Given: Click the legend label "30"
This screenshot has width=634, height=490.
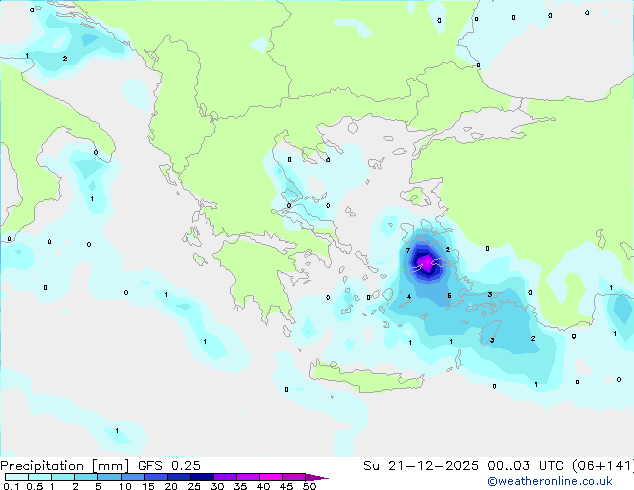Looking at the screenshot, I should click(217, 486).
